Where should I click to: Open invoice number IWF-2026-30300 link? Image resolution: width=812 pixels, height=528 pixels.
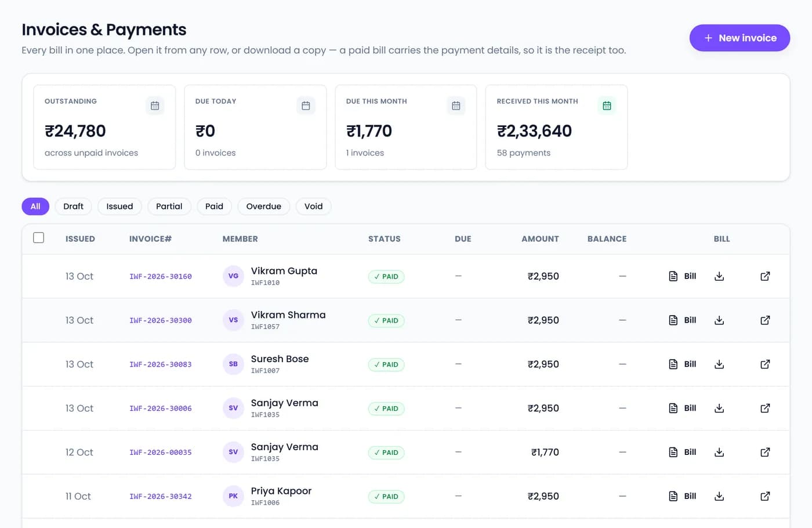click(161, 321)
